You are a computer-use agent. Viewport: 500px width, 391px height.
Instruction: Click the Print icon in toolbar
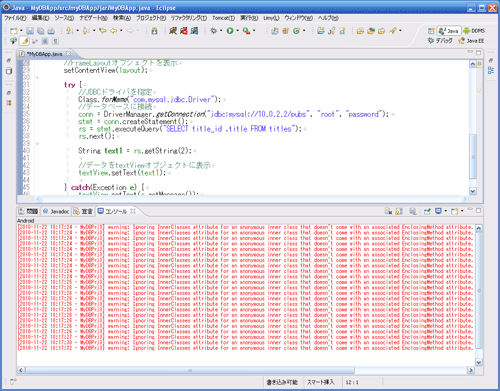click(x=51, y=31)
